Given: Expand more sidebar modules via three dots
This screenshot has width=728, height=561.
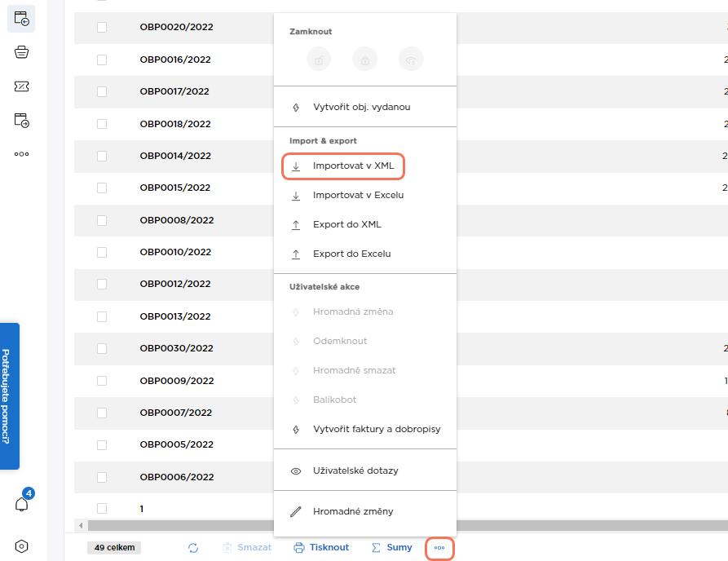Looking at the screenshot, I should click(21, 154).
